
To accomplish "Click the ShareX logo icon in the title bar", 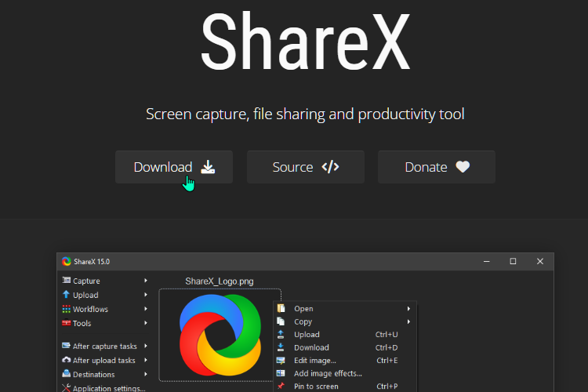I will pyautogui.click(x=67, y=261).
